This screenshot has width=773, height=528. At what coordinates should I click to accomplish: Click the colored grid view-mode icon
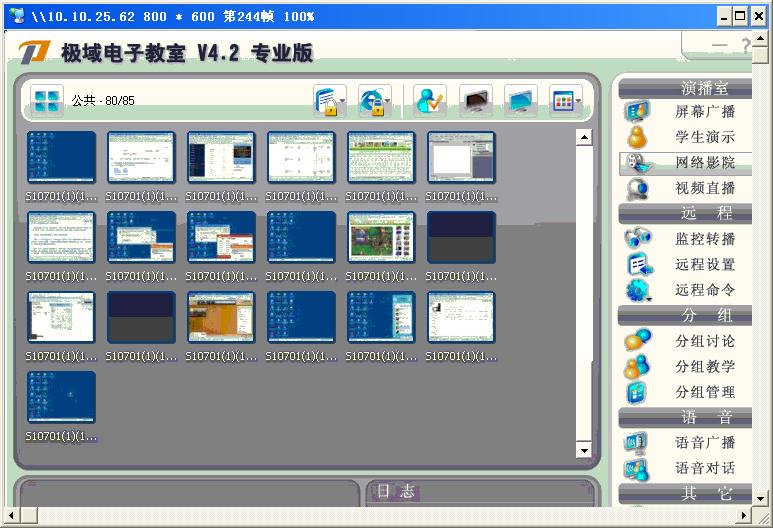coord(562,101)
